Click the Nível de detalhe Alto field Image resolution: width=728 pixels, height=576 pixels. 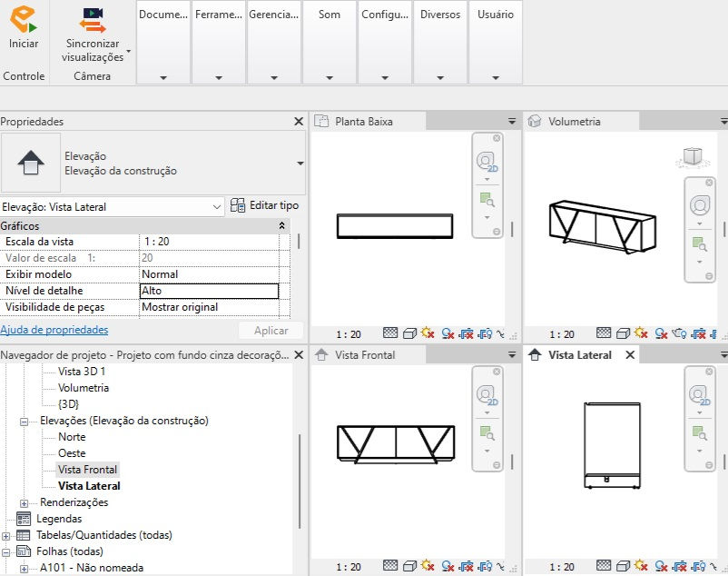pyautogui.click(x=209, y=291)
